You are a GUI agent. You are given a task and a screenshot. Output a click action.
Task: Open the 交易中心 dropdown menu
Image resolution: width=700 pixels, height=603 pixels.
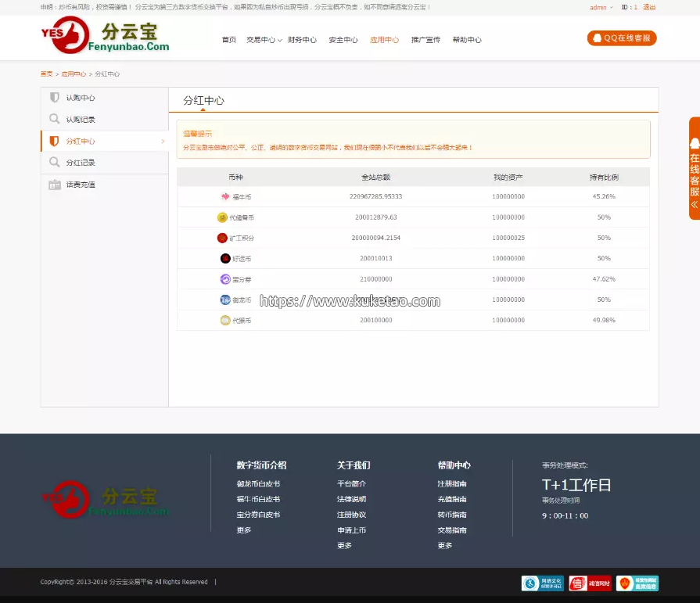pos(264,40)
